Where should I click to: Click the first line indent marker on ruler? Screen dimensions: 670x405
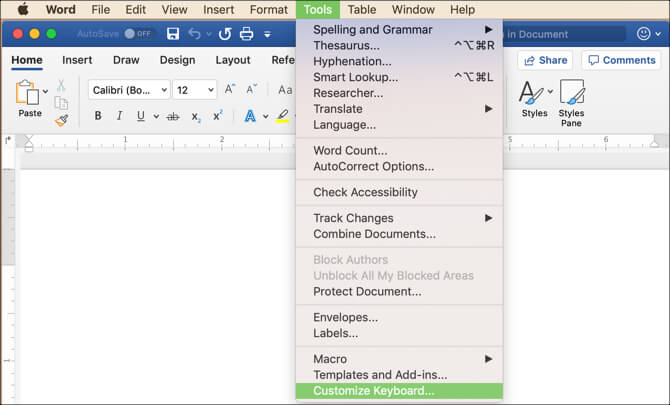(x=28, y=138)
